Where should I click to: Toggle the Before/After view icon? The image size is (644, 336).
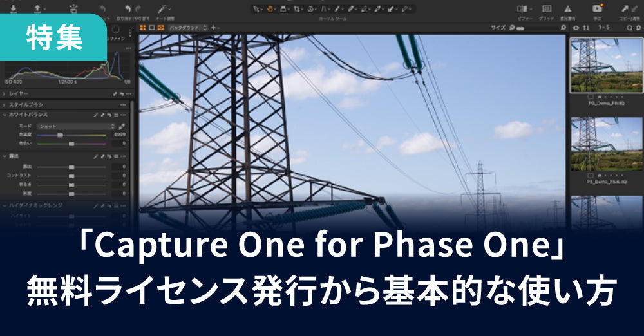point(522,8)
